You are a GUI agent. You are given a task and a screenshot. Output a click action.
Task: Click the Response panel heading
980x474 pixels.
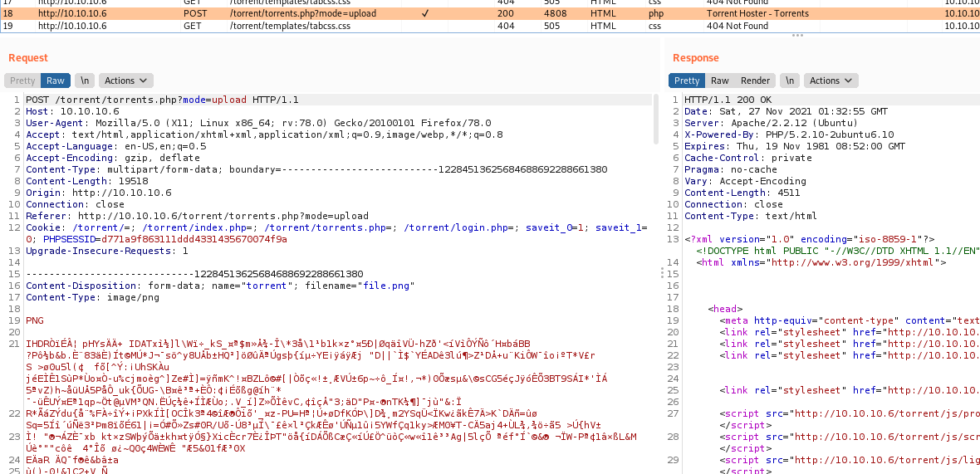(696, 58)
